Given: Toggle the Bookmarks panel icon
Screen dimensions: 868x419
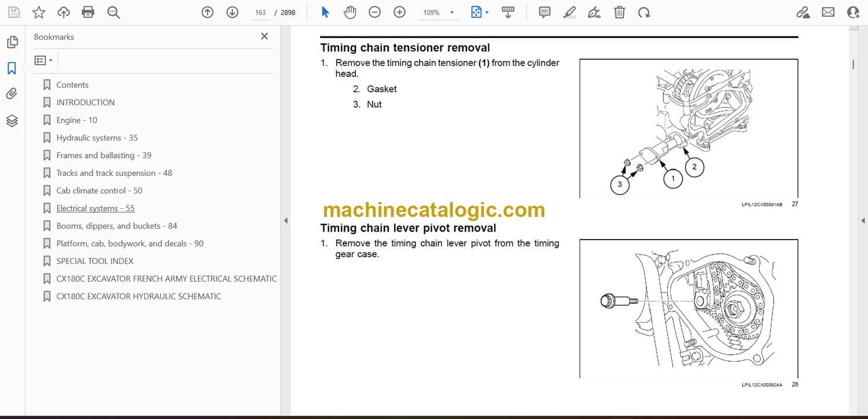Looking at the screenshot, I should pyautogui.click(x=12, y=68).
